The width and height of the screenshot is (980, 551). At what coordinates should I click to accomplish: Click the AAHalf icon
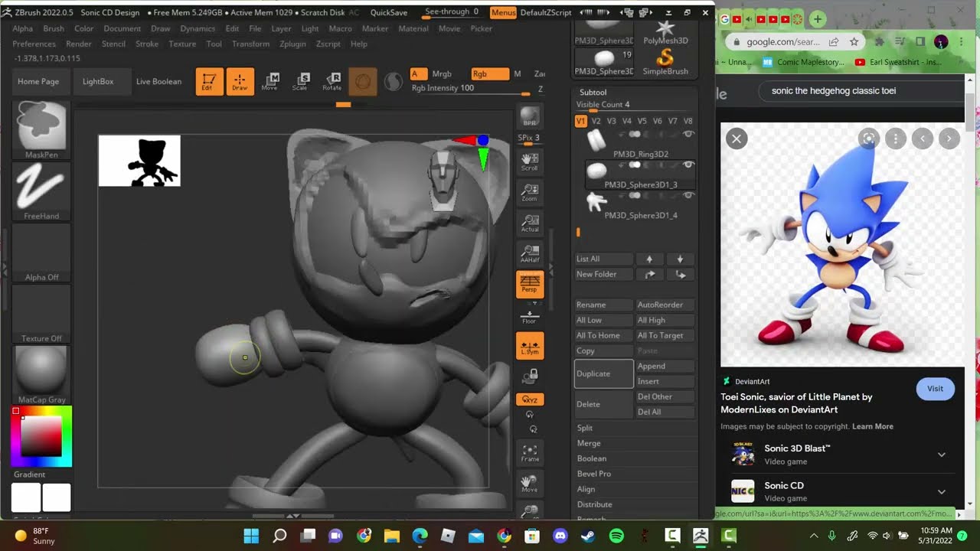pos(529,253)
